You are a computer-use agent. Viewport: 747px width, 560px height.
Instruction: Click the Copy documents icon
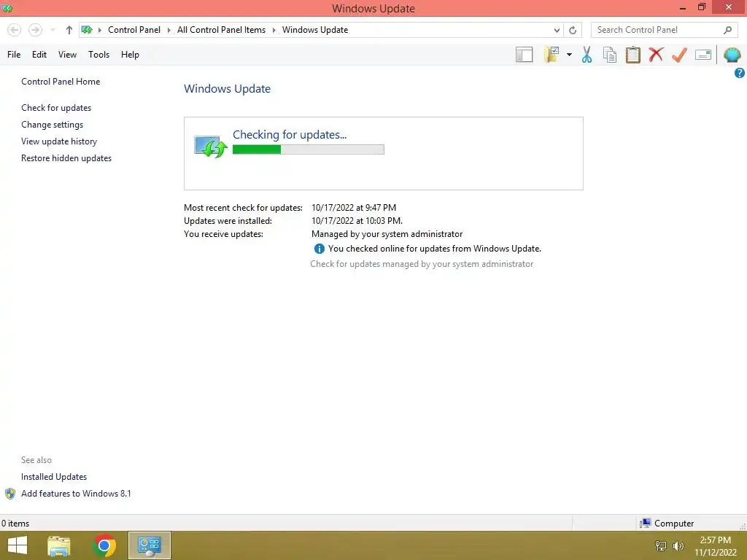pyautogui.click(x=610, y=55)
